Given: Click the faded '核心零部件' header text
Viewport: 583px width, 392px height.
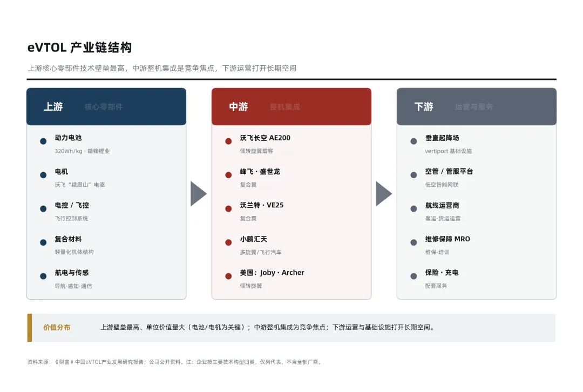Looking at the screenshot, I should coord(103,107).
